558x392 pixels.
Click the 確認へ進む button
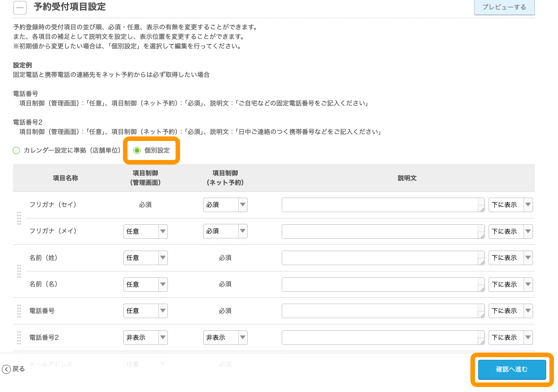511,369
